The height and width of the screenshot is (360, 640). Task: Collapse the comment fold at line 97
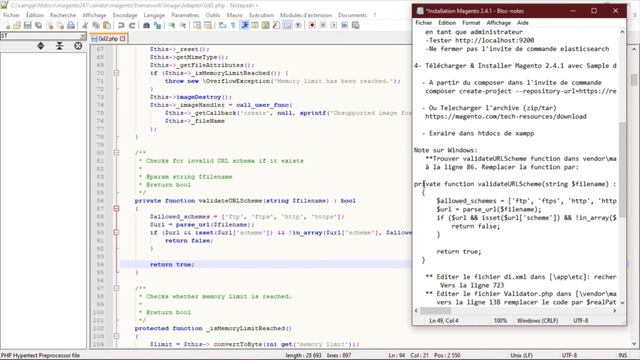(x=116, y=288)
